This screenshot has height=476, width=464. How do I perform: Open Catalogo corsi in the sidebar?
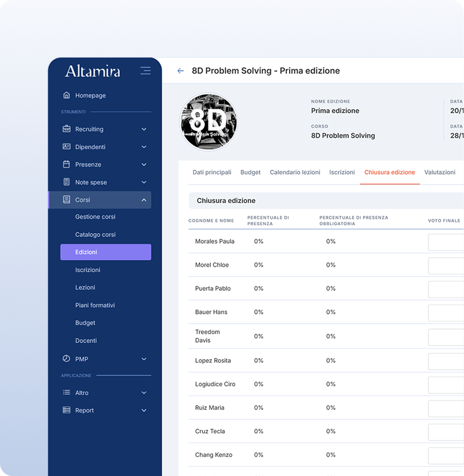pos(95,235)
